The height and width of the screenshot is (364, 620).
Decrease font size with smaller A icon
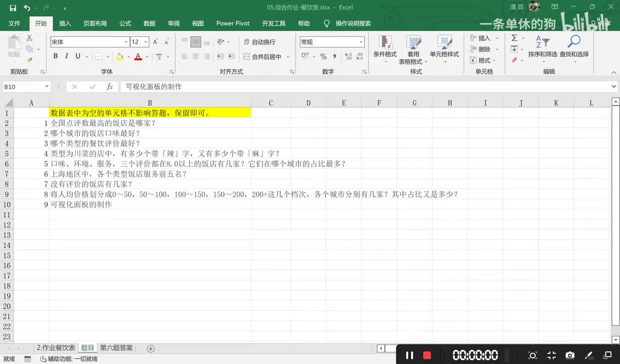point(166,42)
